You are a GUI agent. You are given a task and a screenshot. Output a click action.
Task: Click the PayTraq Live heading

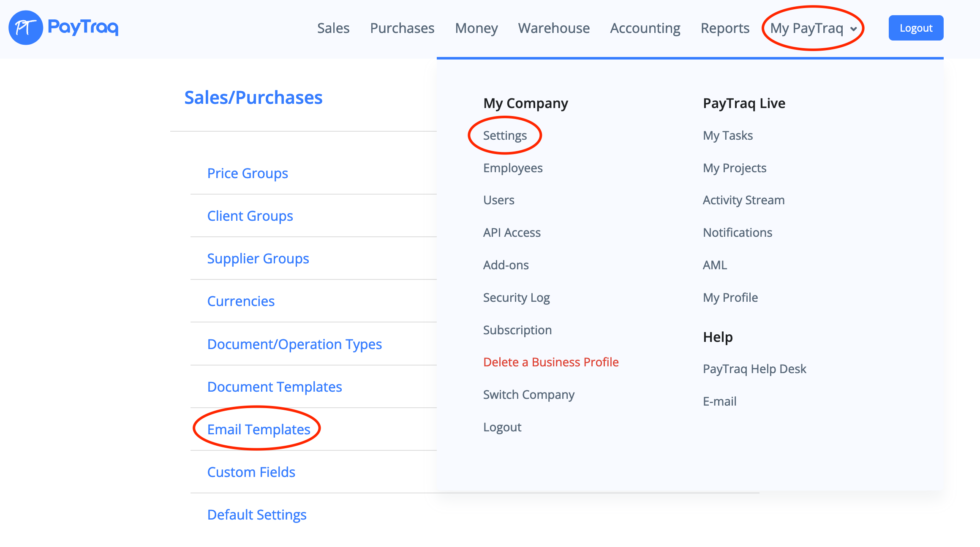coord(744,103)
